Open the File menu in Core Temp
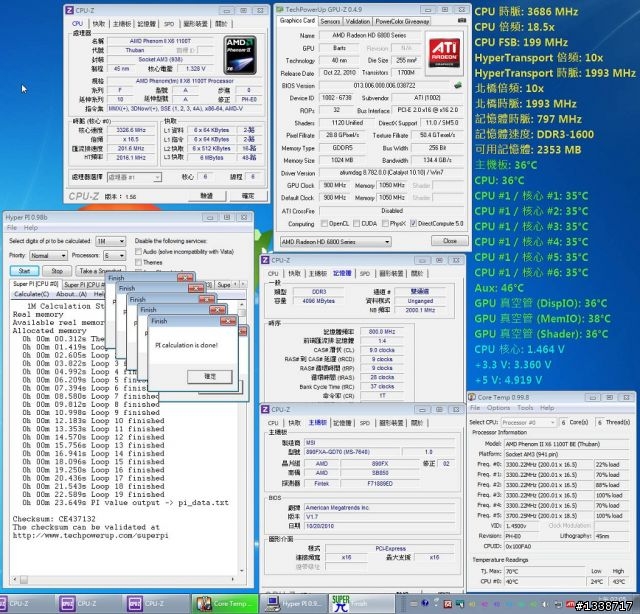 coord(475,408)
